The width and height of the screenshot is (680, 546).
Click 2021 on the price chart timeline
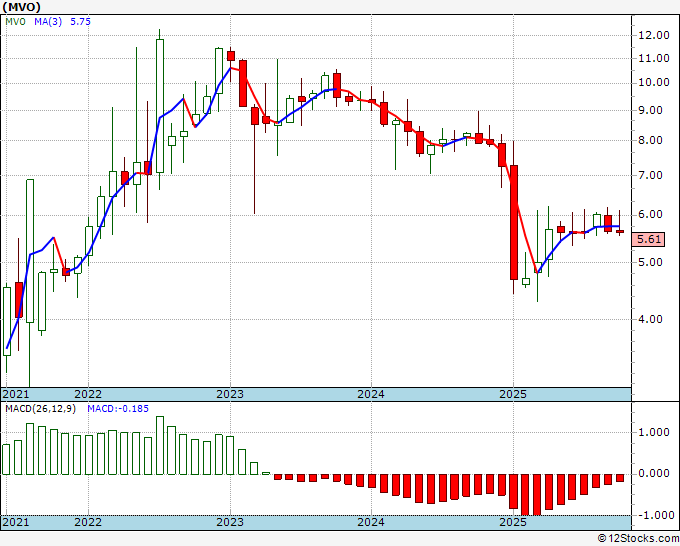click(16, 394)
